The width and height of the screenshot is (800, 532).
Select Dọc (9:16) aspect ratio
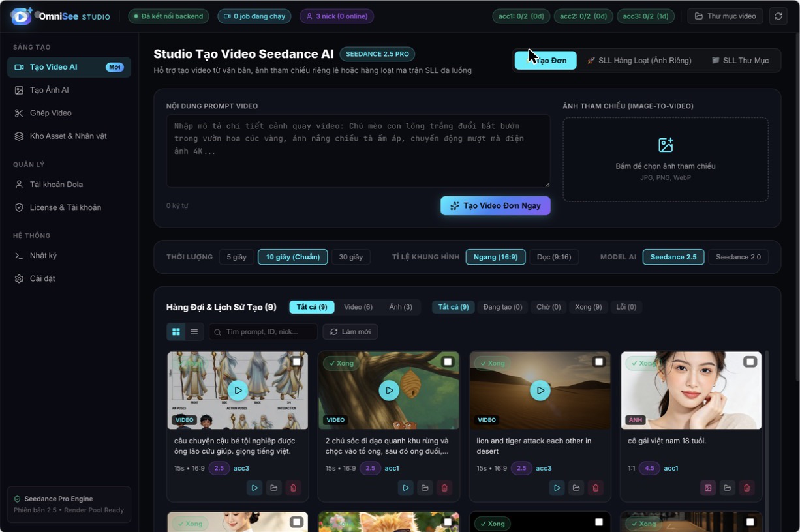click(x=554, y=257)
